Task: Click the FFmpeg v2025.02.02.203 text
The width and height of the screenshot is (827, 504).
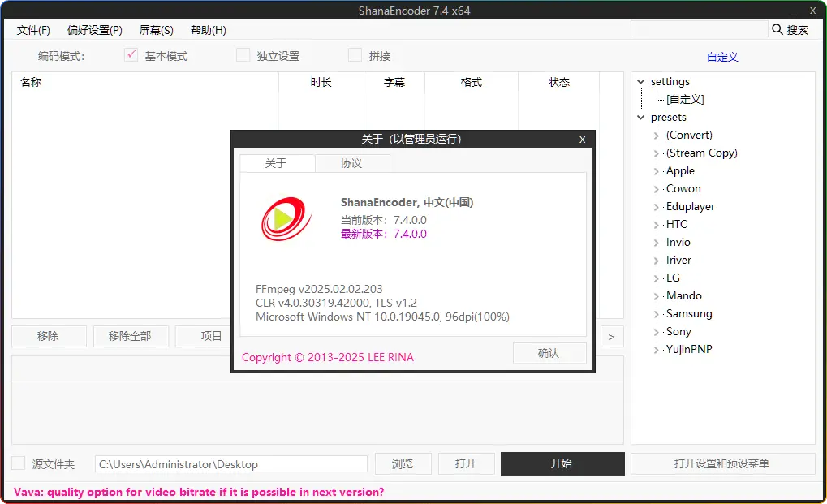Action: tap(319, 289)
